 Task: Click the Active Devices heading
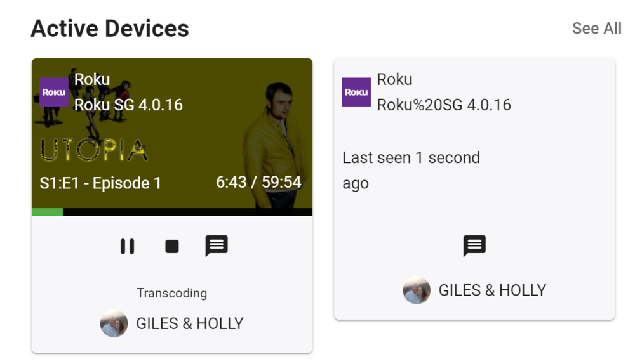pos(110,29)
